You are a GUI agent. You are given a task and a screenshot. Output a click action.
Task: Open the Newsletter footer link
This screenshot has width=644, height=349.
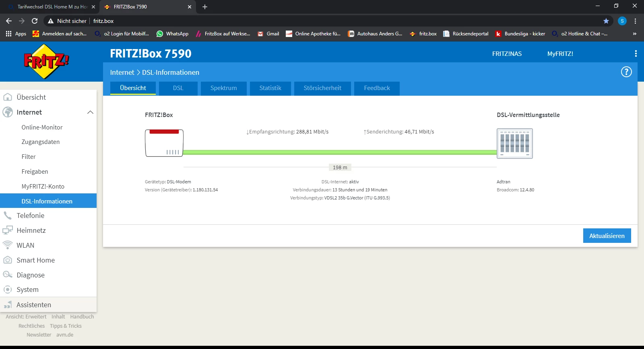point(39,335)
